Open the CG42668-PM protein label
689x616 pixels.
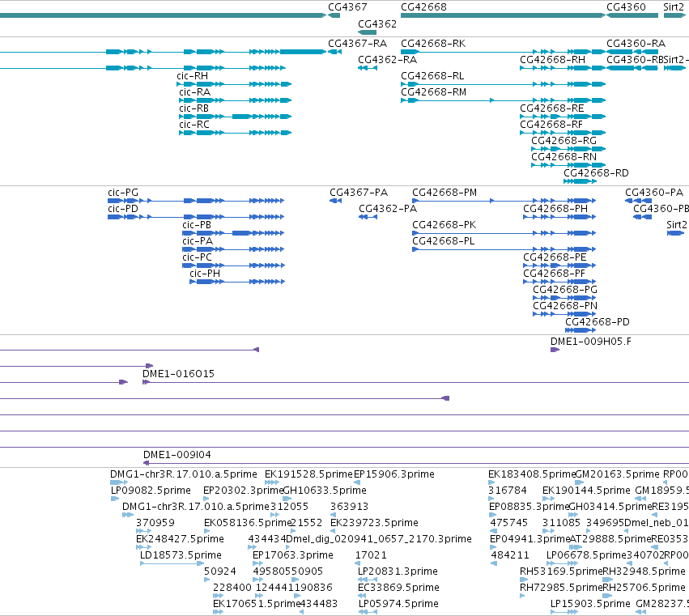[444, 193]
